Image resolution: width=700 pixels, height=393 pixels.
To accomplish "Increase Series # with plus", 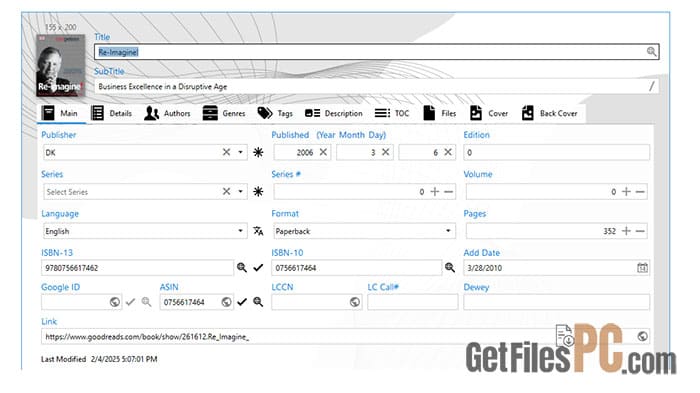I will click(434, 192).
